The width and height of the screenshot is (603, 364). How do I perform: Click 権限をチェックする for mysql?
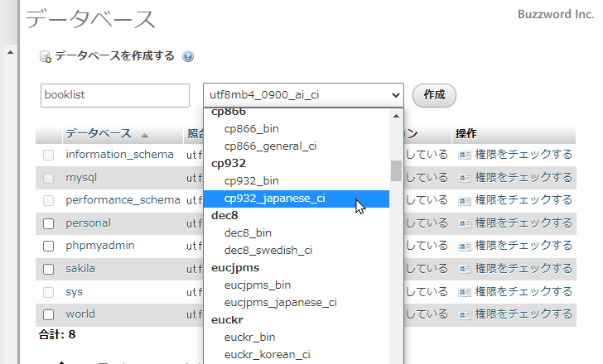pos(523,177)
